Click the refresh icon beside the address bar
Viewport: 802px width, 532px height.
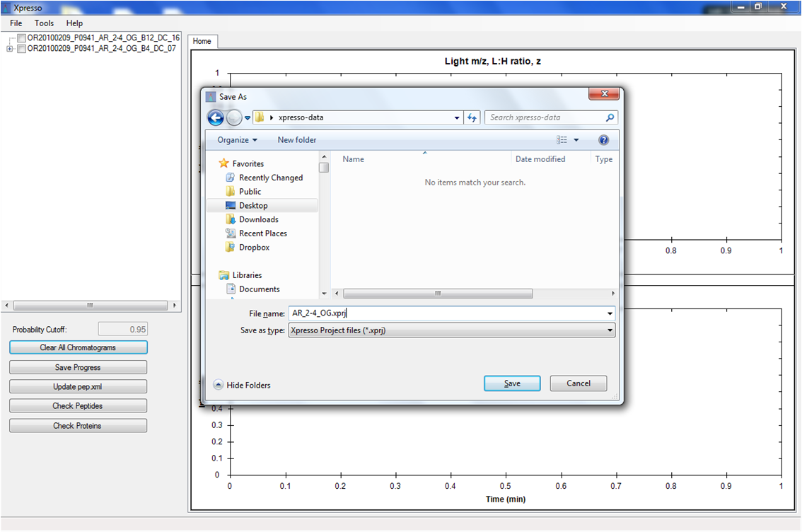point(472,118)
